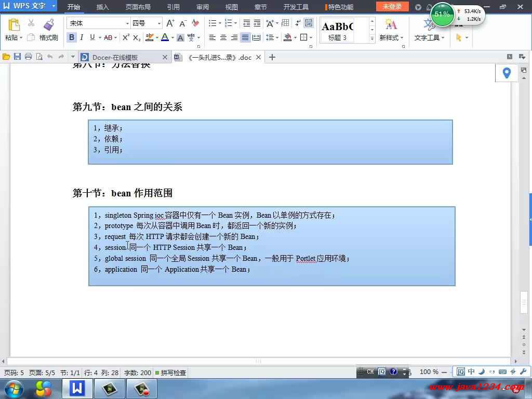The width and height of the screenshot is (532, 399).
Task: Click Increase font size A+ icon
Action: 170,23
